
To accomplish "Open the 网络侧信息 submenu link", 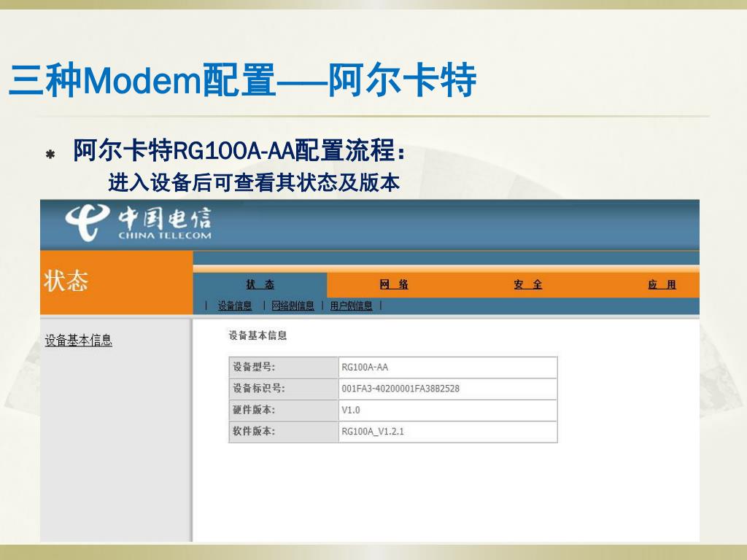I will tap(293, 306).
